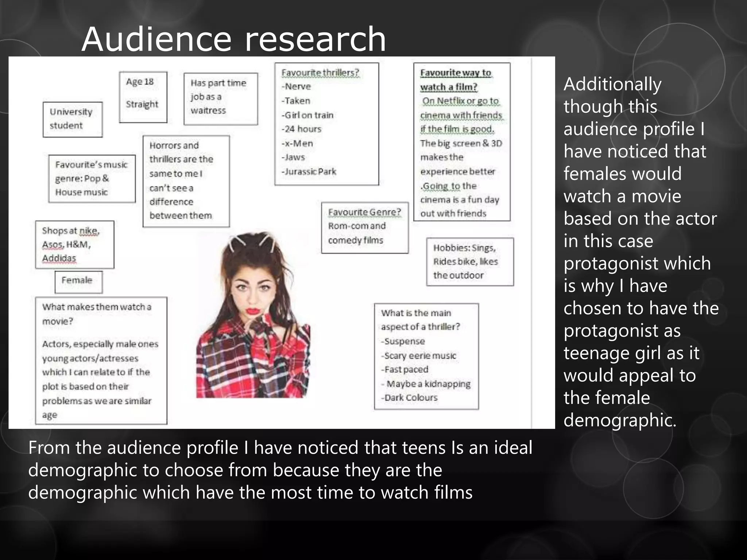Click the '- Maybe a kidnapping' entry
Image resolution: width=747 pixels, height=560 pixels.
426,384
